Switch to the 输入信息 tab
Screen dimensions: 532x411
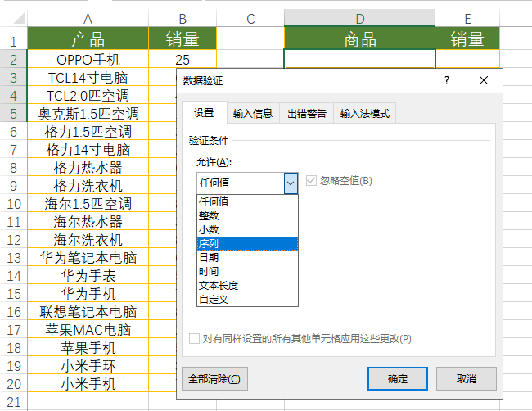click(253, 113)
